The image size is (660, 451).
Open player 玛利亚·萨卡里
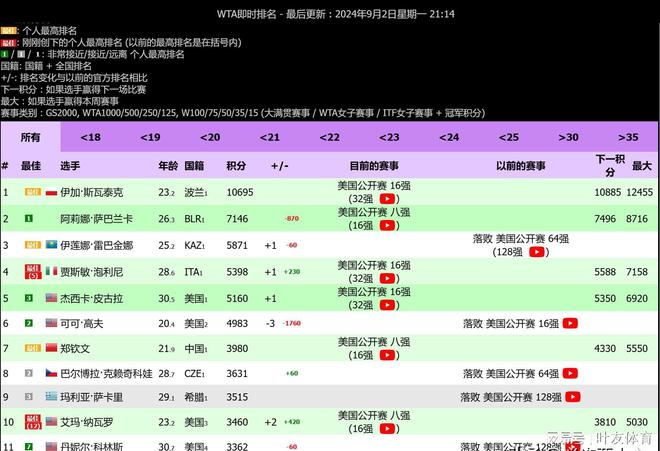click(x=92, y=397)
